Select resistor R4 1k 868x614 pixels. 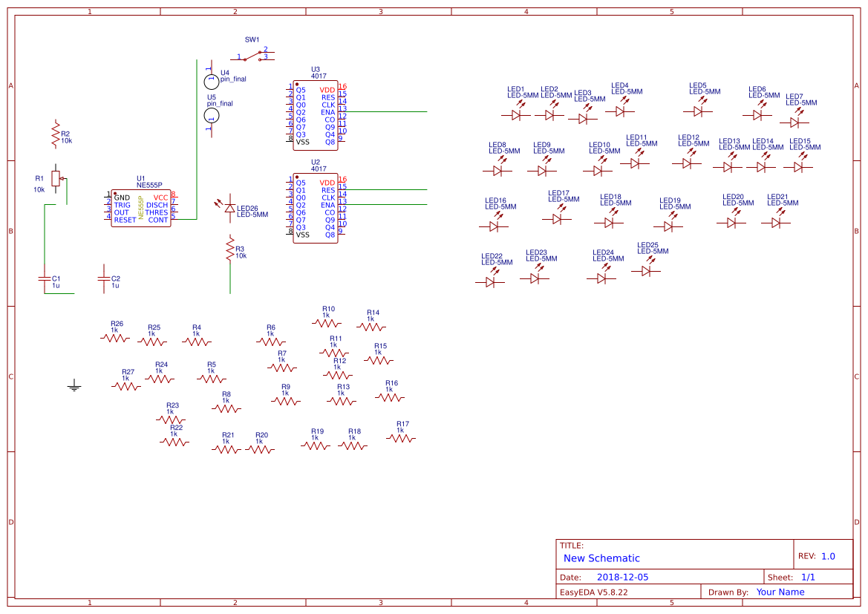click(x=197, y=342)
